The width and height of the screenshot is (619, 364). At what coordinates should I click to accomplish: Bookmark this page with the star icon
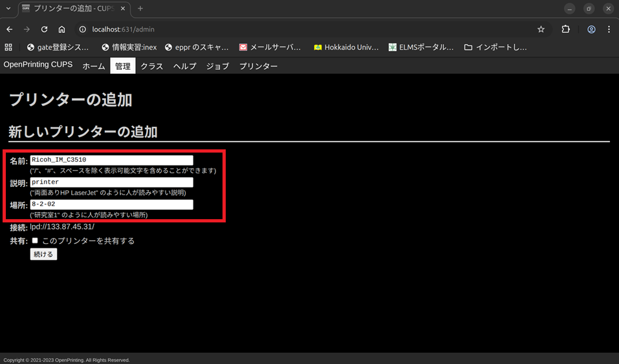coord(541,29)
